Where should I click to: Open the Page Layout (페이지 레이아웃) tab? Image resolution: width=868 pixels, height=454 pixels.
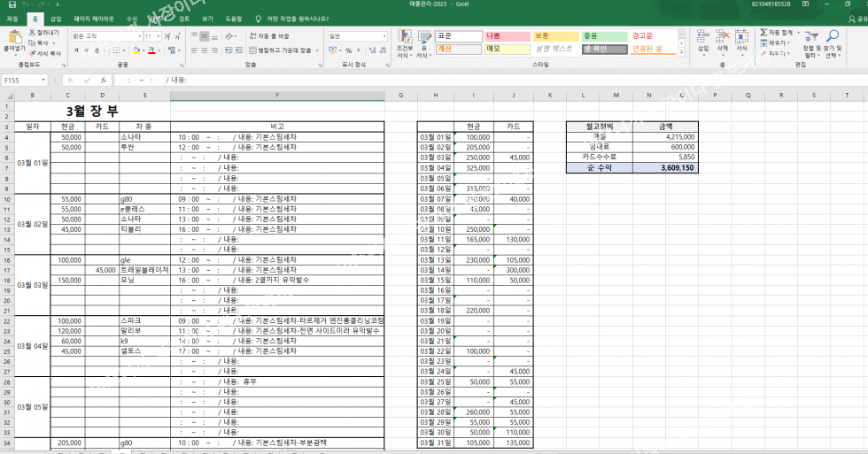coord(94,18)
